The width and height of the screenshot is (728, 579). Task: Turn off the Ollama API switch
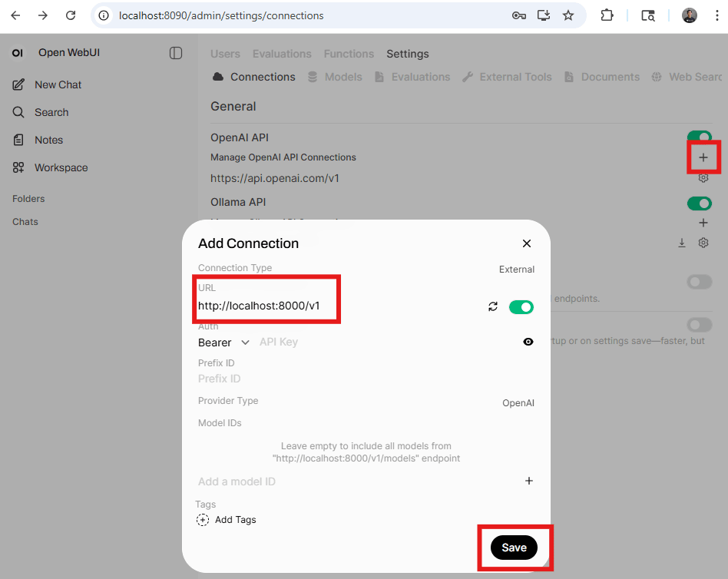click(x=699, y=203)
